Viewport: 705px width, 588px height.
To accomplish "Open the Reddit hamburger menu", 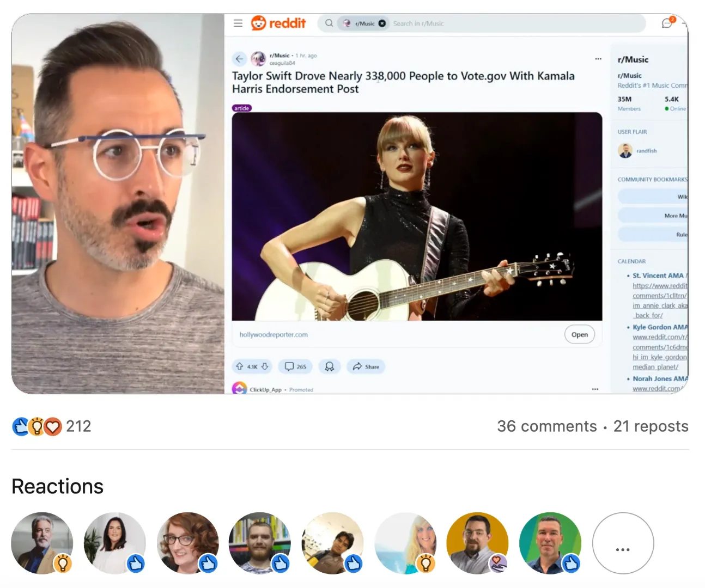I will pos(238,23).
